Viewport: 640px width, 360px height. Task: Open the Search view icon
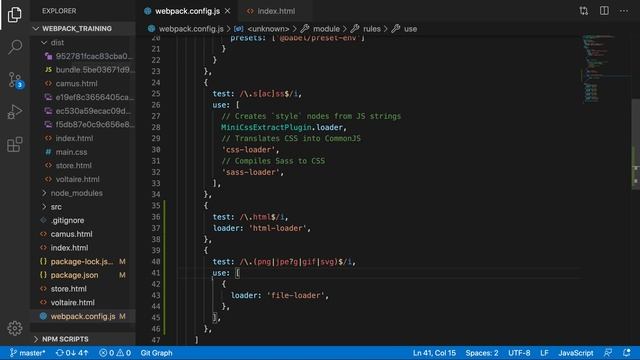click(x=15, y=47)
